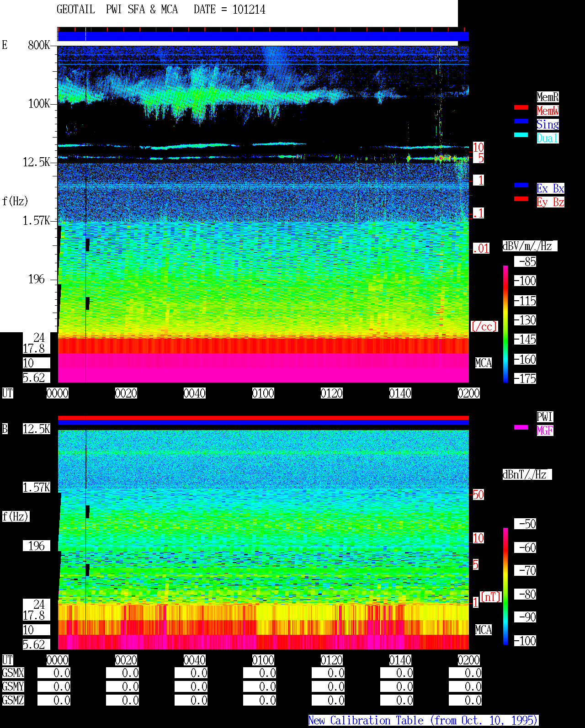Click the upper MCA label beside E panel
585x728 pixels.
point(484,363)
